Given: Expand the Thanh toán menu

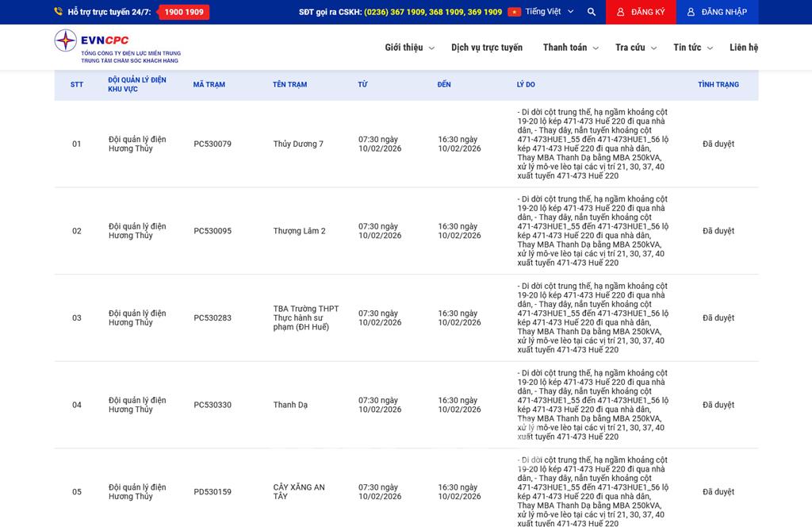Looking at the screenshot, I should 570,48.
